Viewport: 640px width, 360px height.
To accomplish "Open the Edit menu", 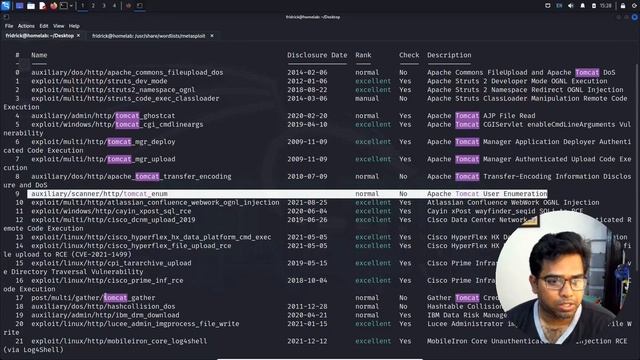I will coord(44,26).
